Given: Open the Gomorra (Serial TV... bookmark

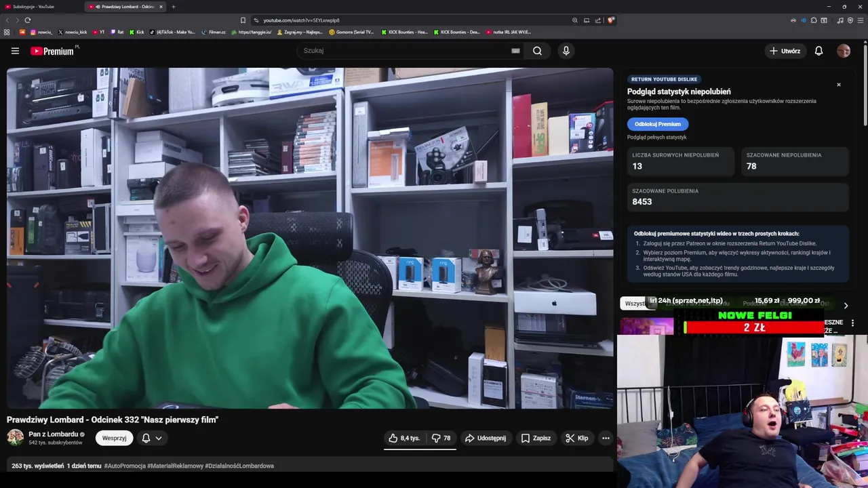Looking at the screenshot, I should coord(351,32).
